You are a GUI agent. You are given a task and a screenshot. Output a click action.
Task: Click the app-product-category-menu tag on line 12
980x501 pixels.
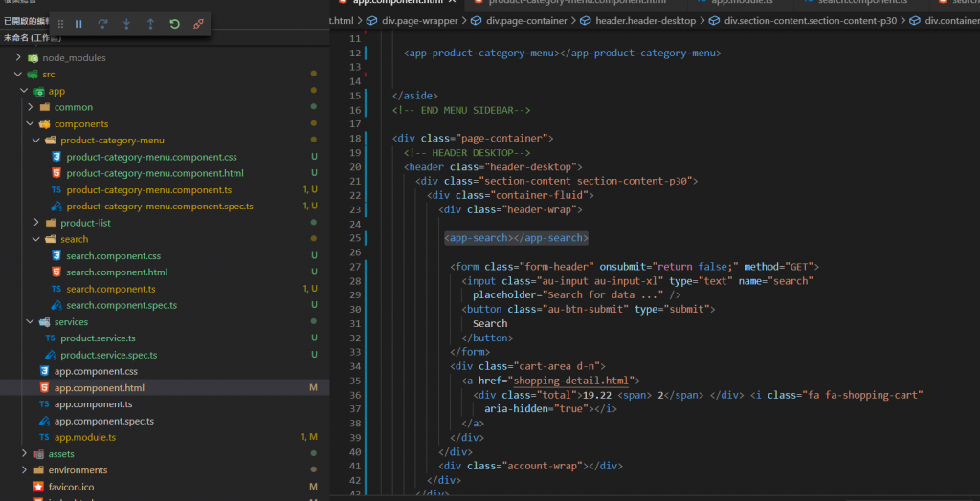563,54
